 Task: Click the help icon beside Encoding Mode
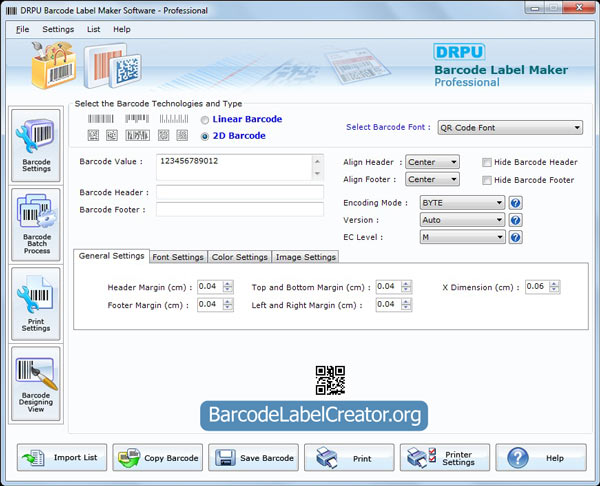pos(515,203)
